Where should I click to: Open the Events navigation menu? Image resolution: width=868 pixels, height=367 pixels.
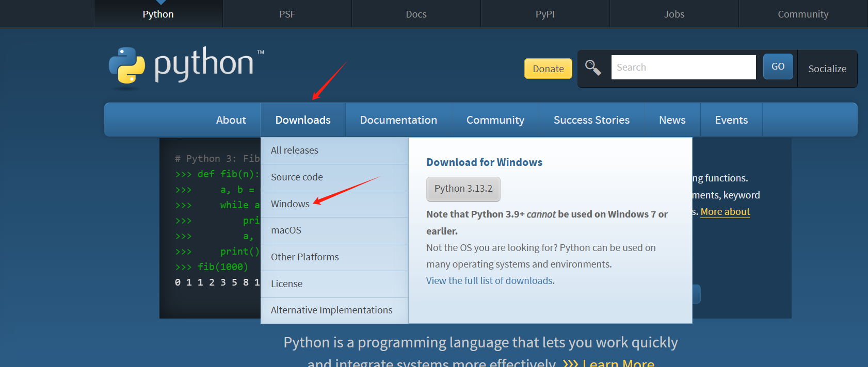pos(731,120)
